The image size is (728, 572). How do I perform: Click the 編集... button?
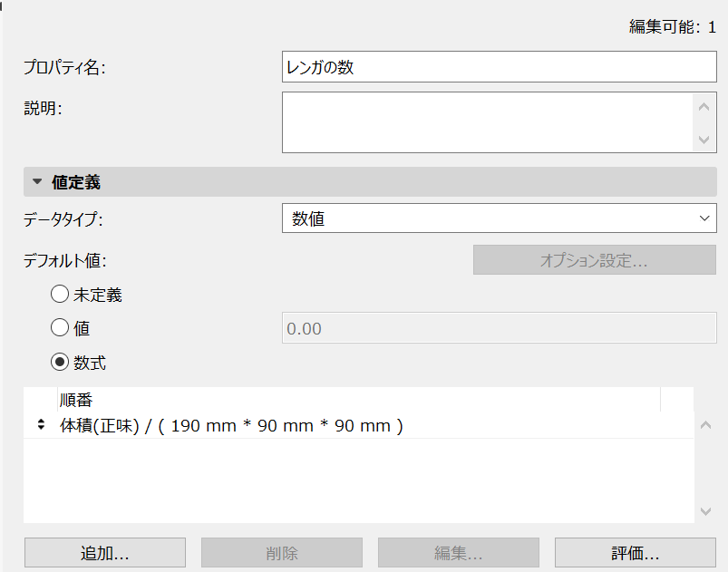tap(458, 553)
